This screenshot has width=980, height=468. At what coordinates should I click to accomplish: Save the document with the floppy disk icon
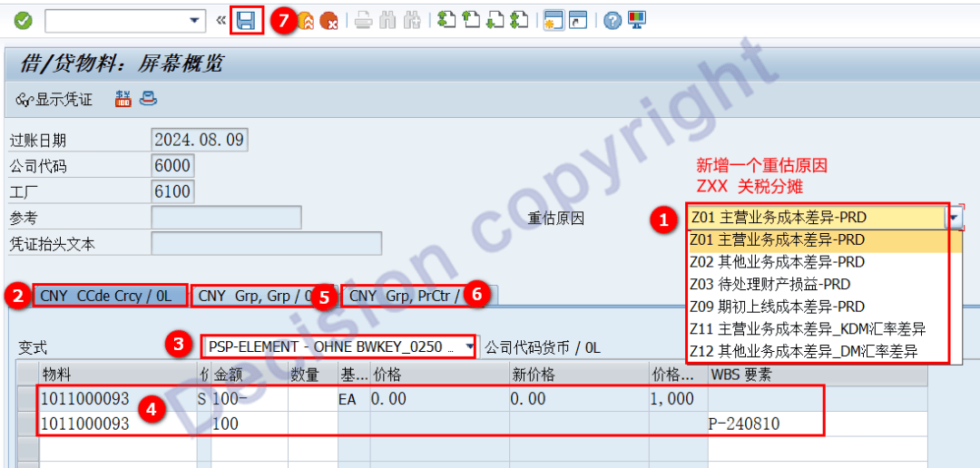(x=246, y=20)
